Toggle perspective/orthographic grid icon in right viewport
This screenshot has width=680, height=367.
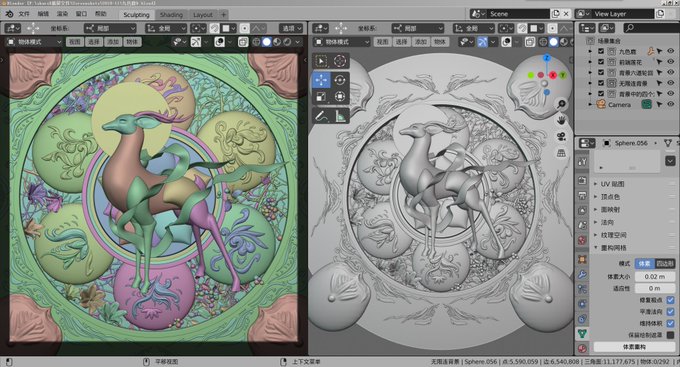pos(561,153)
